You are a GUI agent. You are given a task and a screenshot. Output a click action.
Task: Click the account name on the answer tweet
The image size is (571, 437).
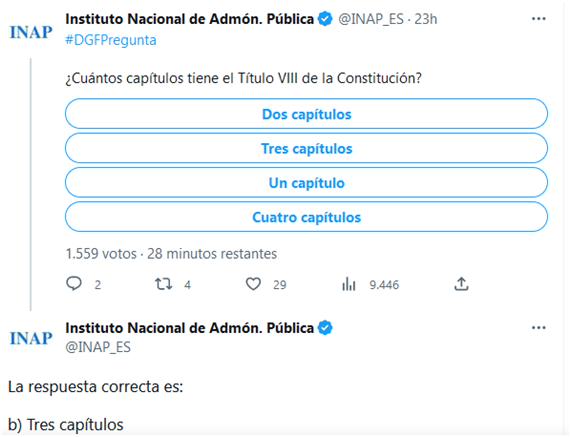tap(189, 328)
